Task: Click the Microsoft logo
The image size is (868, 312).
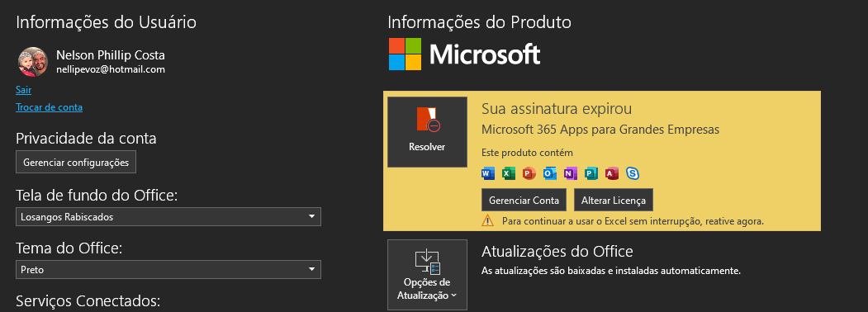Action: pyautogui.click(x=464, y=54)
